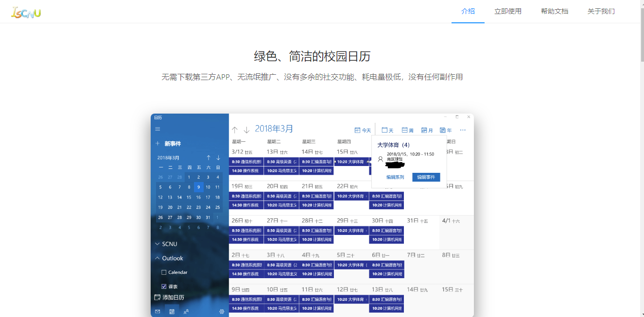Go to previous month in mini calendar
Screen dimensions: 644x317
coord(209,158)
